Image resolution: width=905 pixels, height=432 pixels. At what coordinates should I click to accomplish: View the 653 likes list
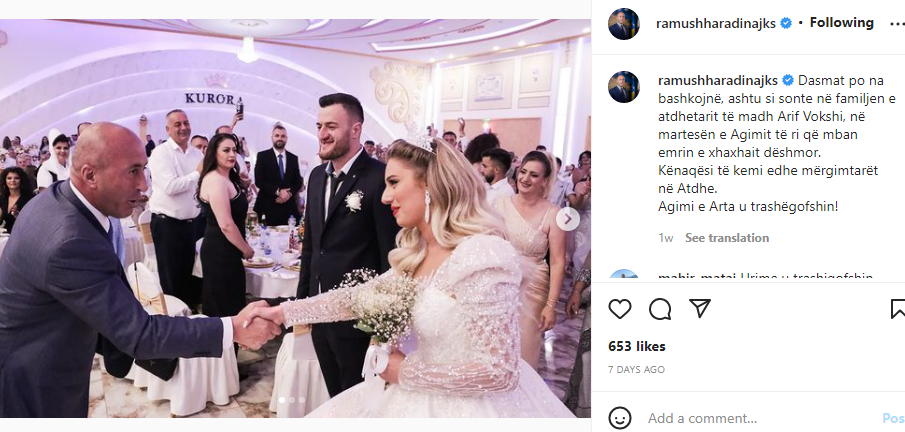(637, 347)
